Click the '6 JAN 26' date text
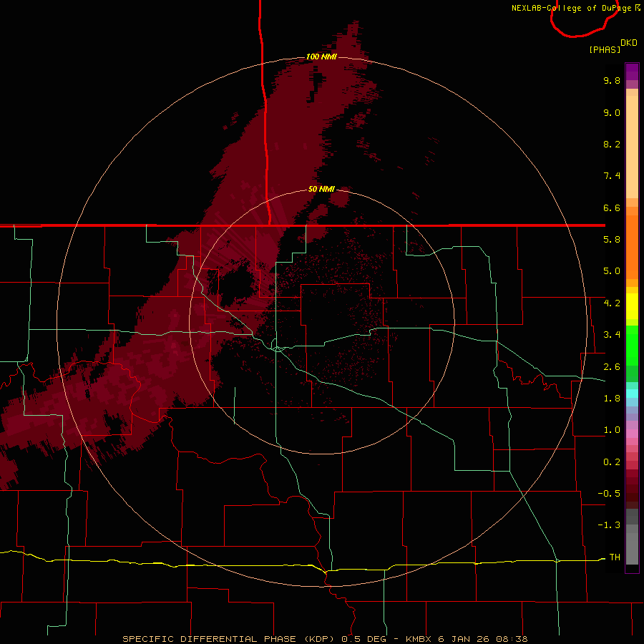 [x=464, y=639]
